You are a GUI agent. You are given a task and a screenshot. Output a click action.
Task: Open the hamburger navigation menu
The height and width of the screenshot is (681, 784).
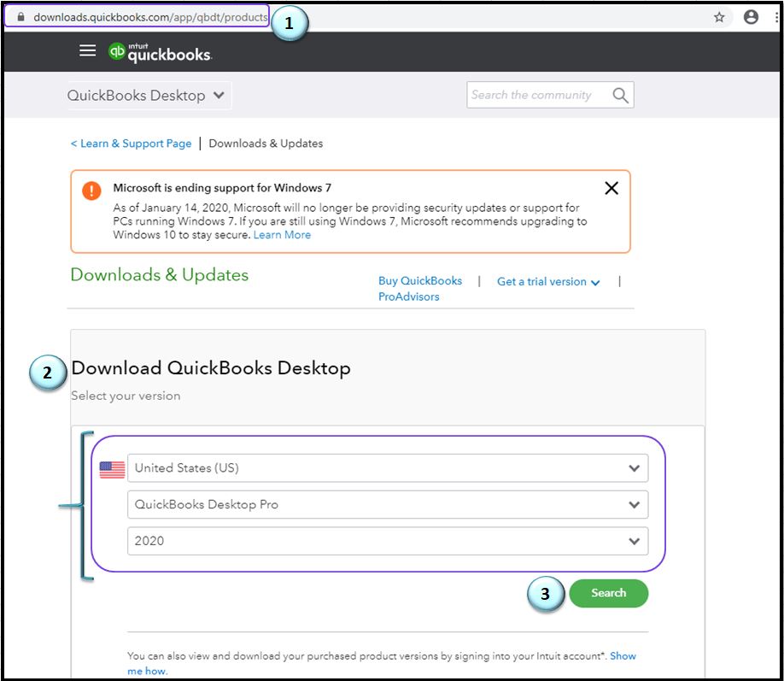click(87, 50)
